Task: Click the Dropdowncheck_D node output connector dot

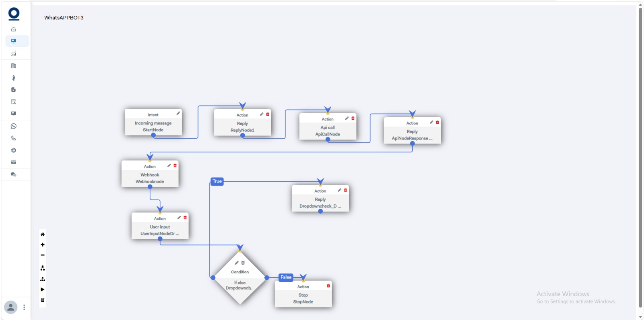Action: (x=320, y=211)
